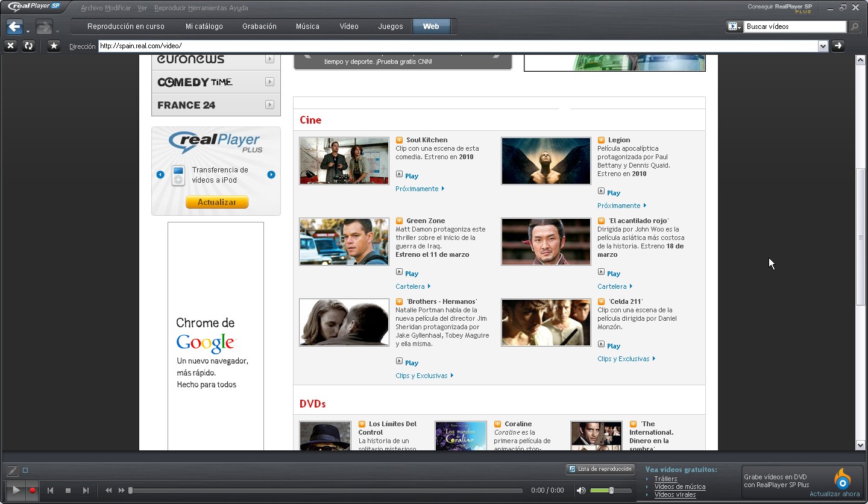Expand the France 24 channel arrow
The width and height of the screenshot is (868, 504).
[269, 105]
